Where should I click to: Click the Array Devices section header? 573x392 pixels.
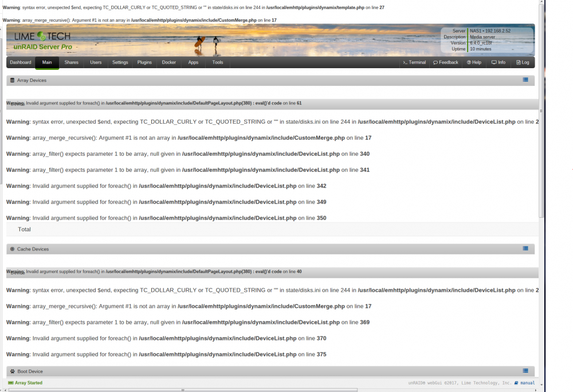point(270,80)
